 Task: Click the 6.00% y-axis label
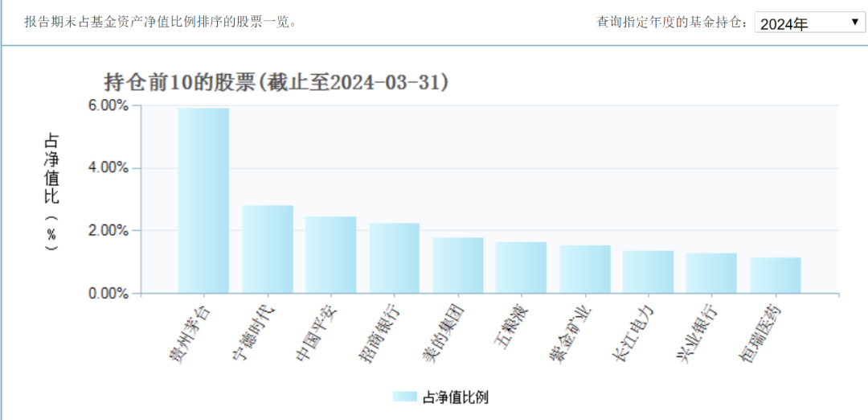(x=108, y=105)
